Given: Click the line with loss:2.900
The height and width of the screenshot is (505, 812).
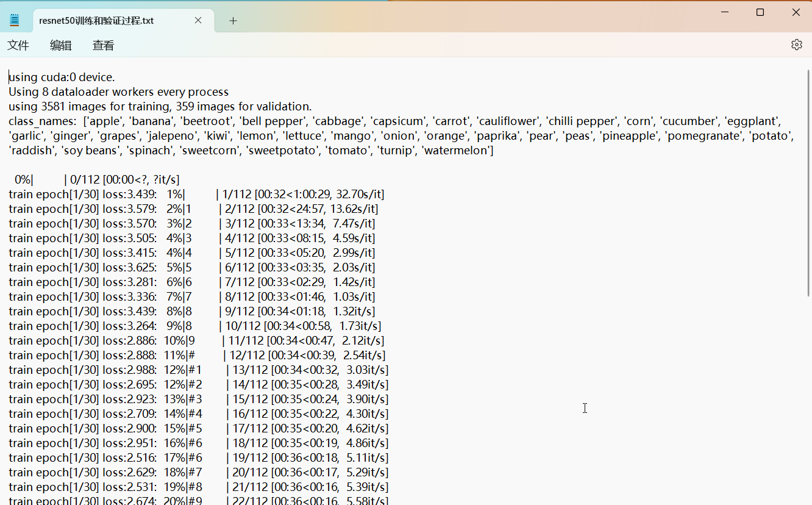Looking at the screenshot, I should tap(199, 429).
